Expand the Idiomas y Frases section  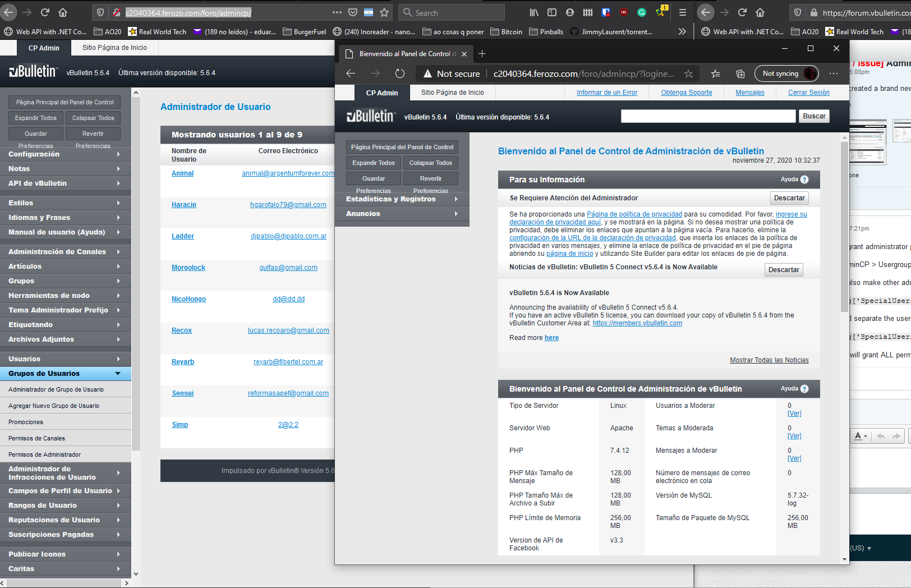66,218
